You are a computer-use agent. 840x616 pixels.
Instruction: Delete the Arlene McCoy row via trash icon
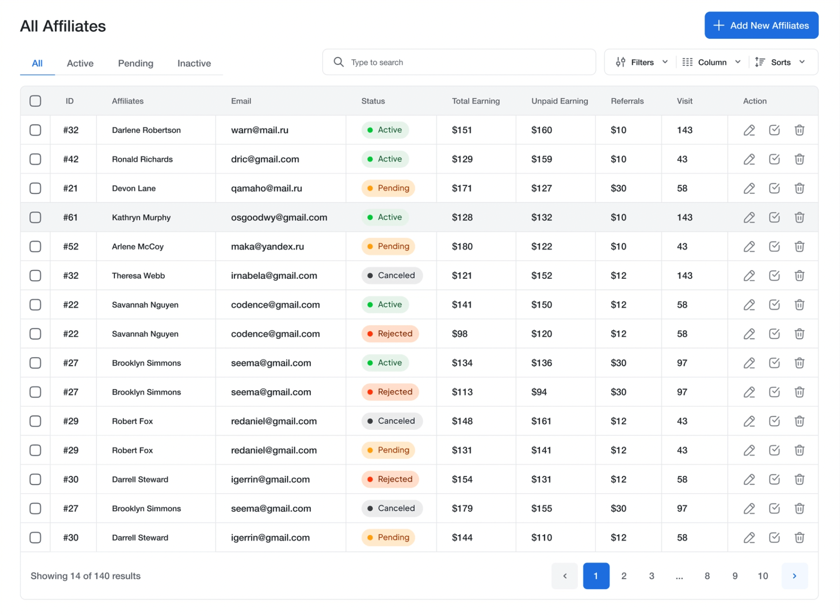(799, 247)
